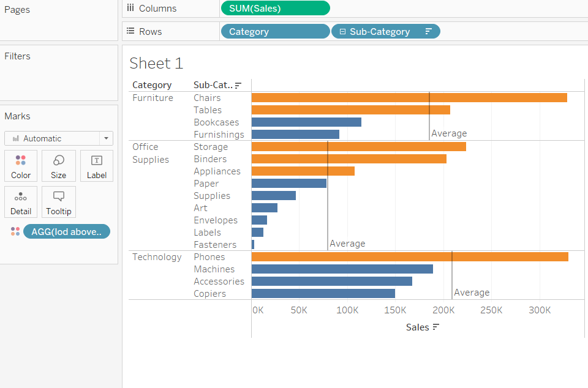Open the Color mark card

pyautogui.click(x=21, y=166)
